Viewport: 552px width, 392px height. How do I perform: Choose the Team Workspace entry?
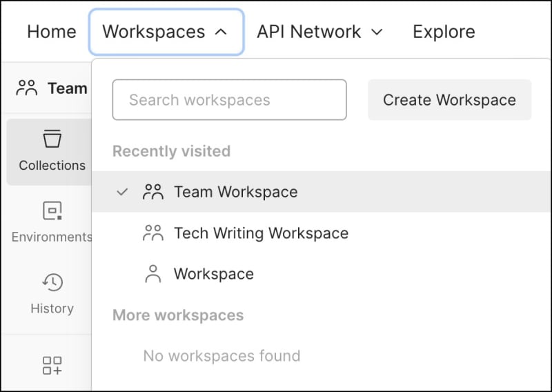pyautogui.click(x=236, y=192)
